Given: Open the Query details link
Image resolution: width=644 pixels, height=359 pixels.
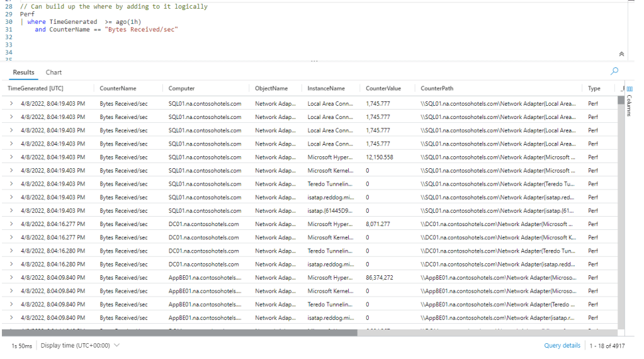Looking at the screenshot, I should coord(562,346).
